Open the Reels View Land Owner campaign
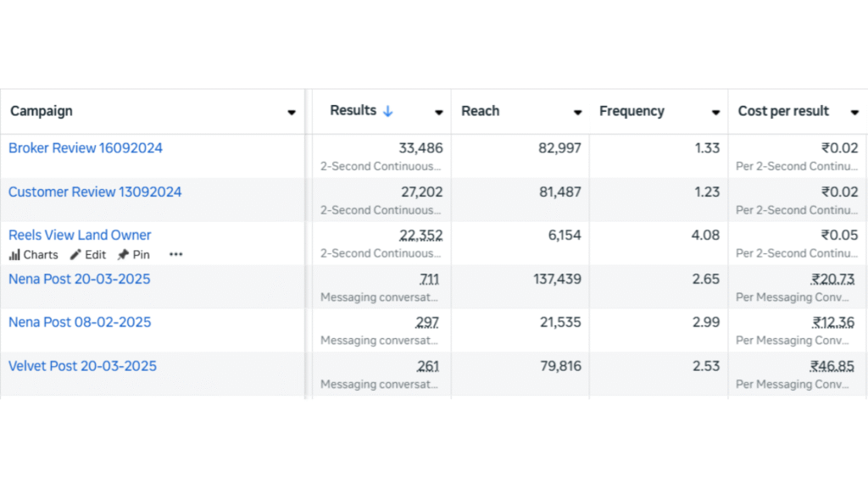Viewport: 868px width, 488px height. (80, 236)
